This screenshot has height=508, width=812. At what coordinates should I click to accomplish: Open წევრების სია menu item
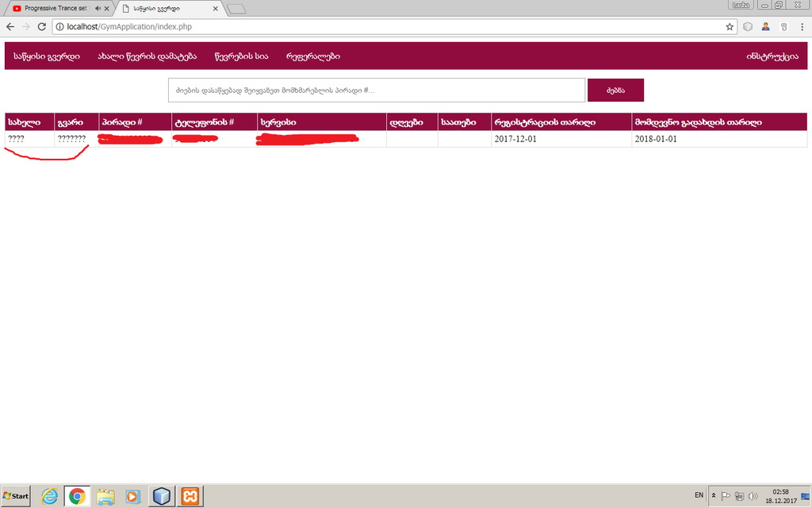(241, 56)
